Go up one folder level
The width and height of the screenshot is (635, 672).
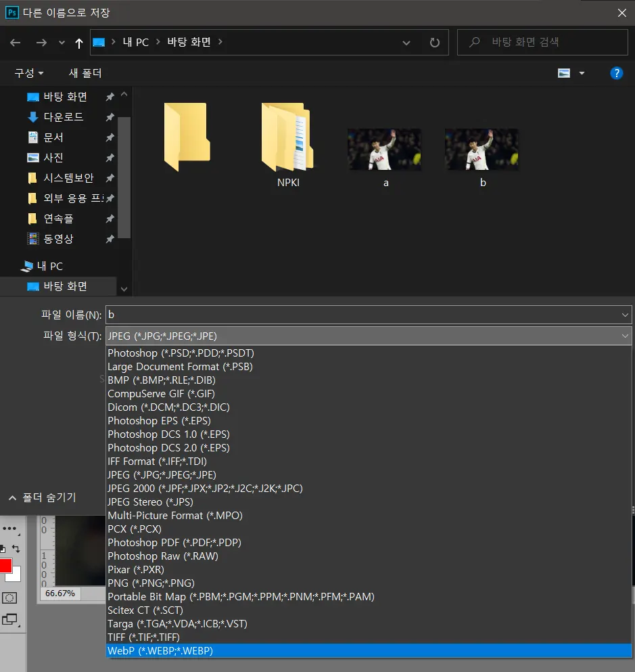[x=79, y=43]
